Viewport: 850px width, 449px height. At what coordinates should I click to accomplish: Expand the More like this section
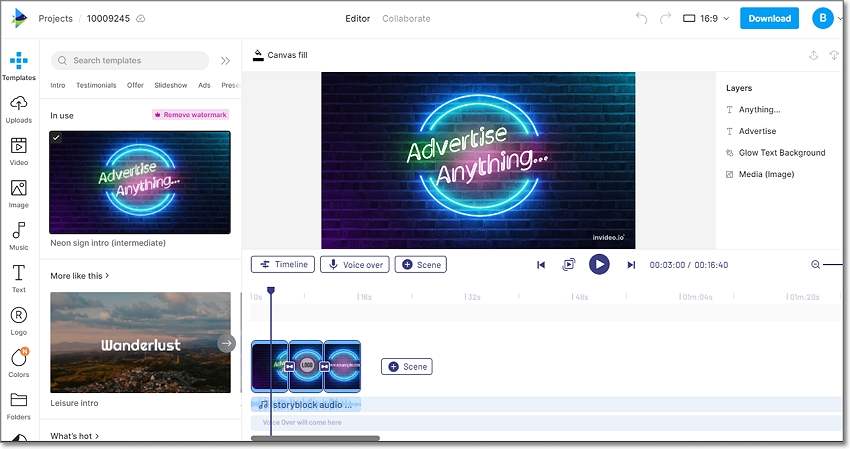[80, 276]
